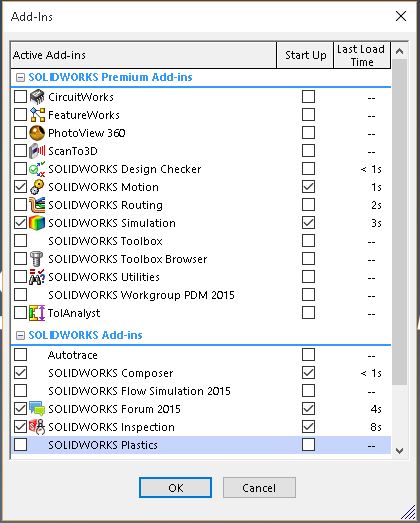Click the vertical scrollbar thumb
This screenshot has width=420, height=523.
click(400, 222)
